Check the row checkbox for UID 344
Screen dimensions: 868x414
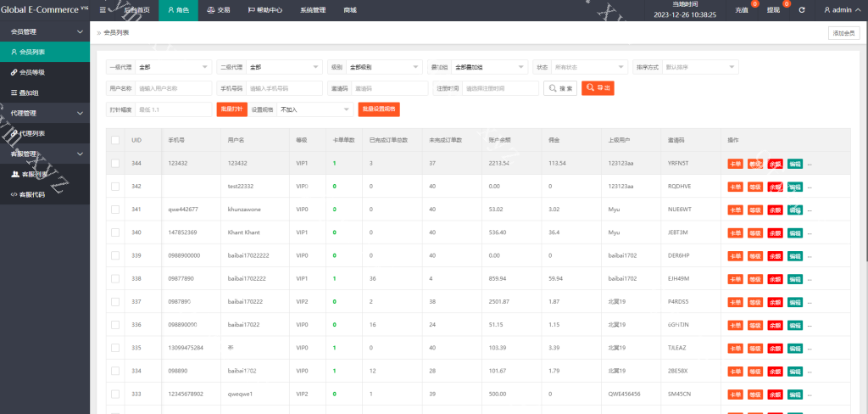tap(115, 164)
